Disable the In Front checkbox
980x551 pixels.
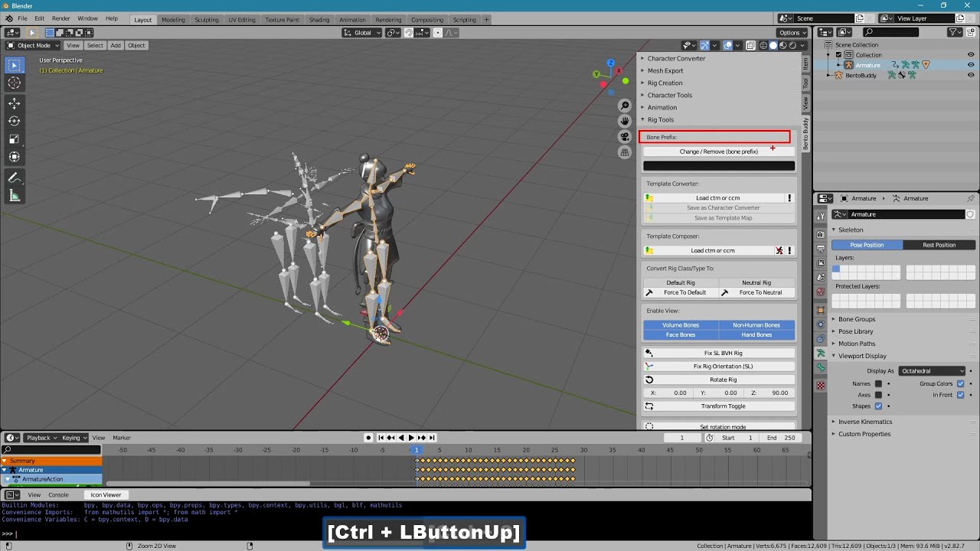coord(960,395)
